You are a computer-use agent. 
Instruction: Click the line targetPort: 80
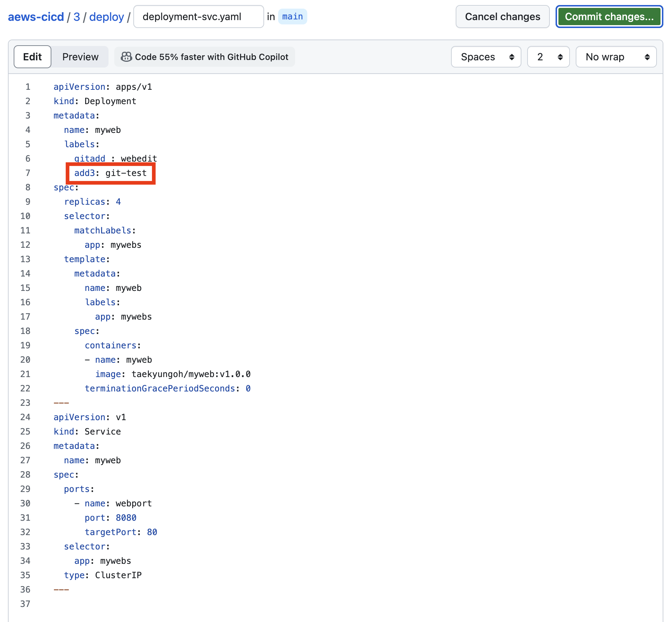pyautogui.click(x=121, y=532)
